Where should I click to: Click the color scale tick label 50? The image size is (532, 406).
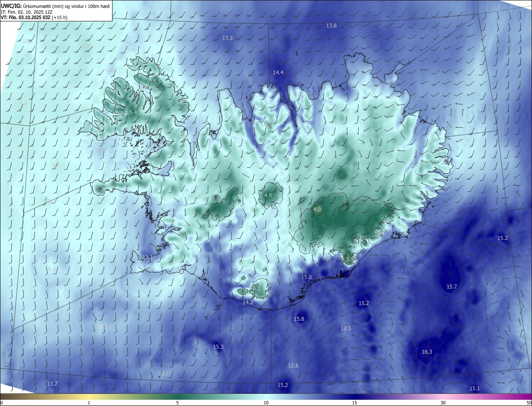click(x=529, y=403)
